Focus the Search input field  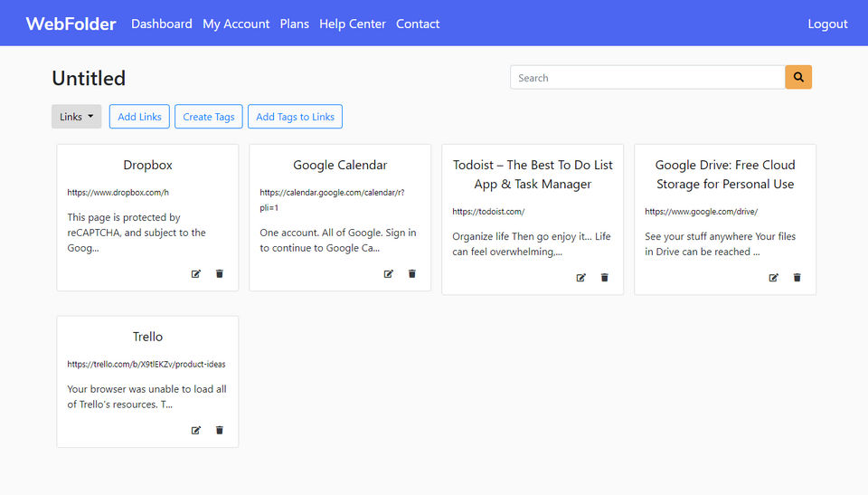click(x=647, y=78)
